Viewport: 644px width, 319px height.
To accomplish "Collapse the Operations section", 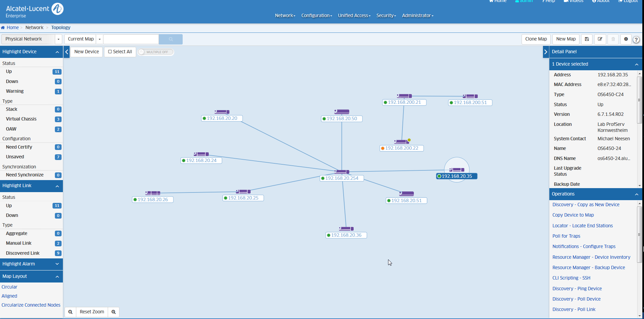I will click(636, 194).
